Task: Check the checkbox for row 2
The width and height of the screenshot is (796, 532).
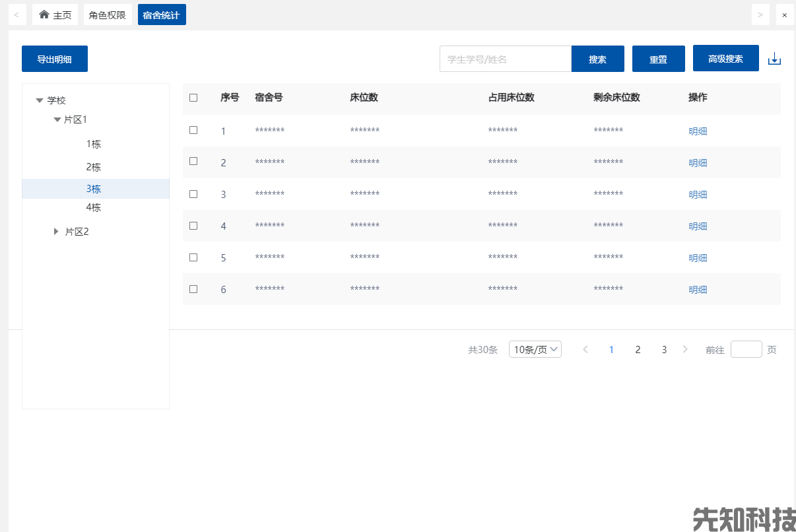Action: (x=193, y=161)
